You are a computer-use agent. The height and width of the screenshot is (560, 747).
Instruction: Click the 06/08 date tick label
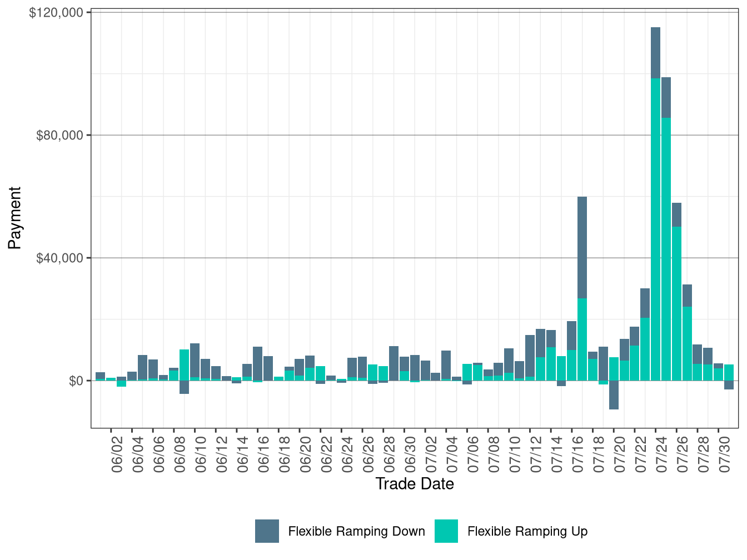180,454
